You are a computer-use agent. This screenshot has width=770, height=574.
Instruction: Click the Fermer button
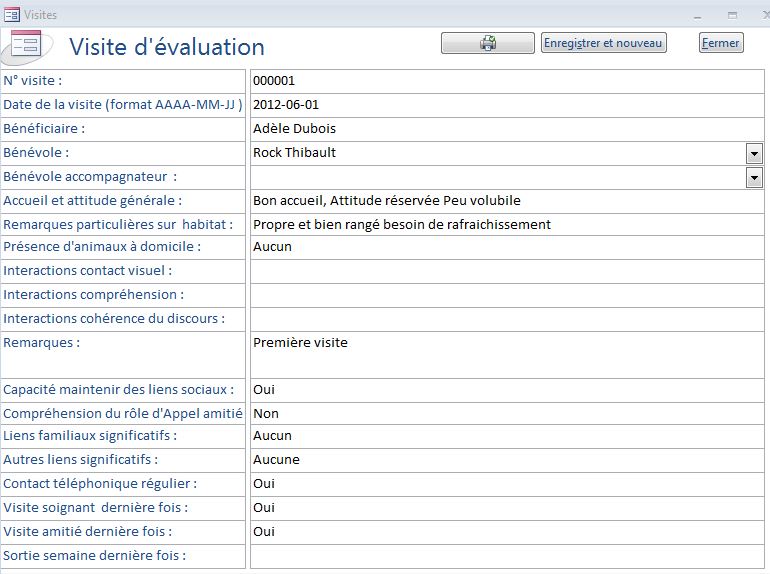(x=721, y=43)
